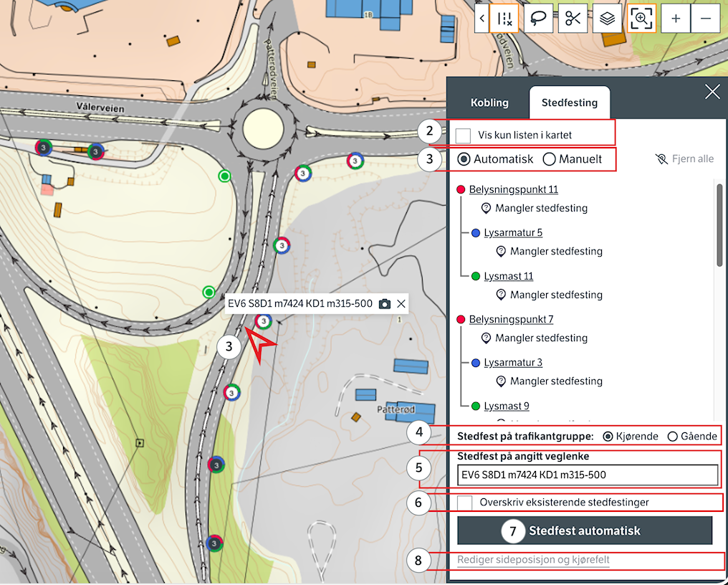Zoom out with the minus button
The width and height of the screenshot is (728, 585).
point(706,19)
